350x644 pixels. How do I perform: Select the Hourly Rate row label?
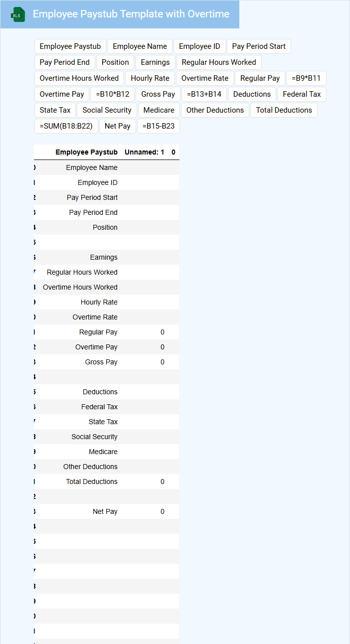pos(99,302)
